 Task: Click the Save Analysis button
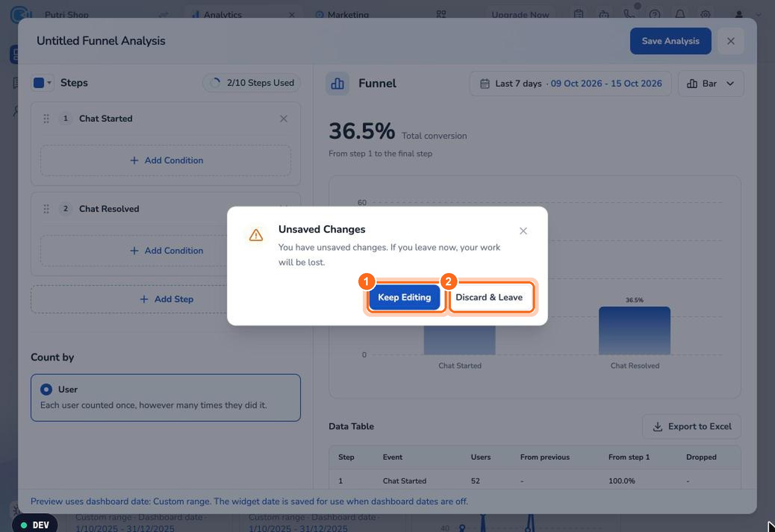pos(670,41)
